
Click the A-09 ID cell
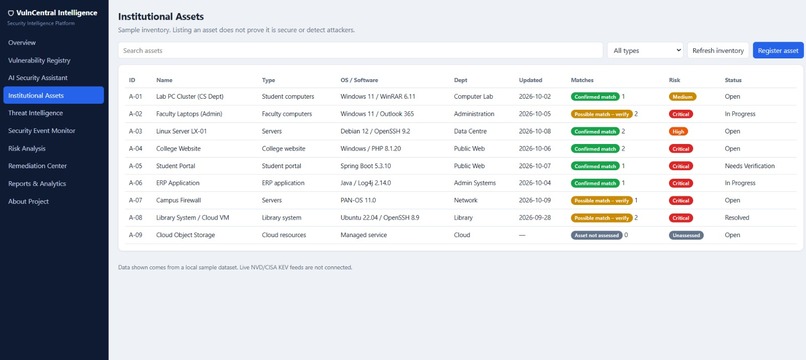(135, 235)
